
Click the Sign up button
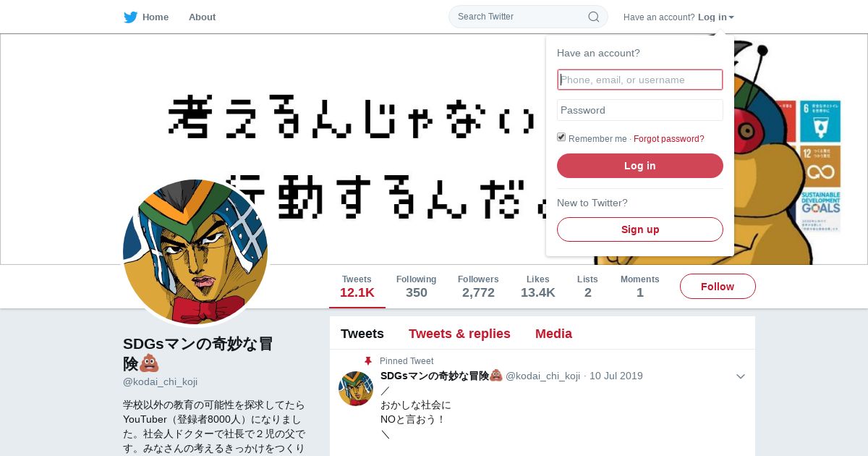pos(640,229)
